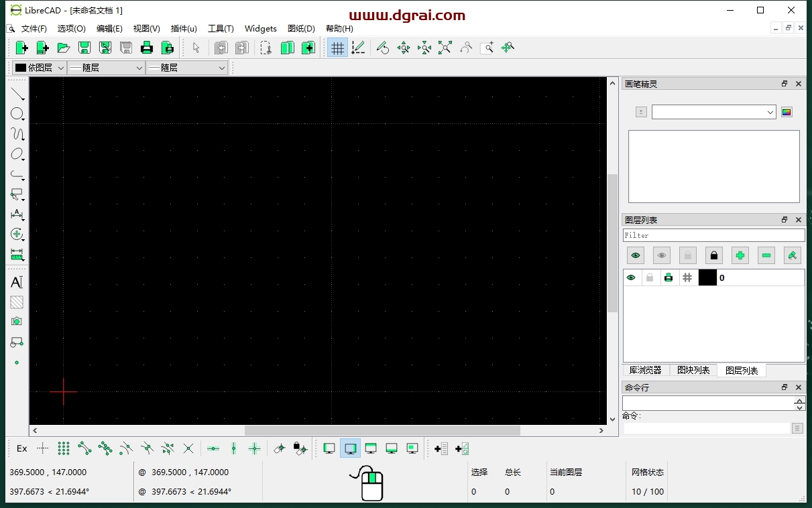The width and height of the screenshot is (812, 508).
Task: Toggle draft mode button in toolbar
Action: 358,48
